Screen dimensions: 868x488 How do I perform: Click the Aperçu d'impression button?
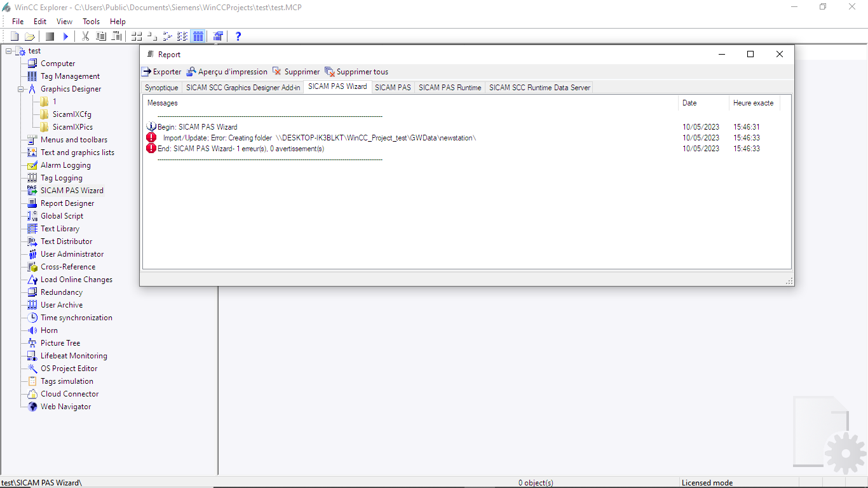[x=227, y=72]
